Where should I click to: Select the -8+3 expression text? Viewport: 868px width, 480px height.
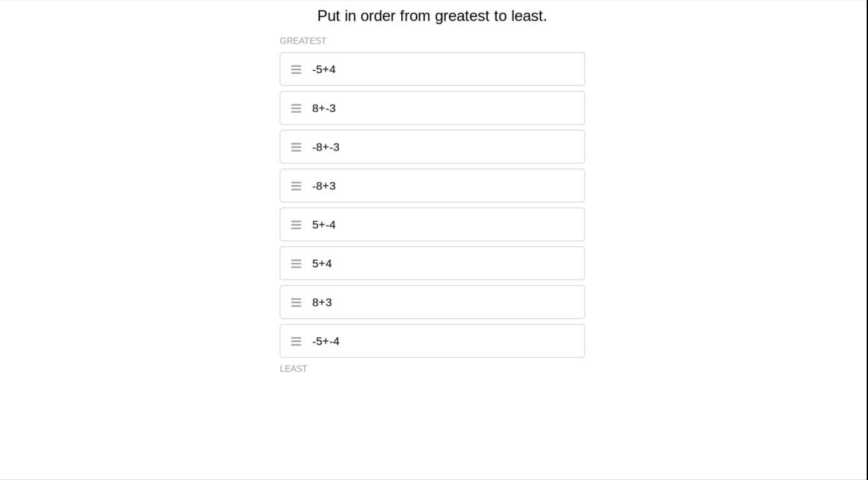coord(324,186)
